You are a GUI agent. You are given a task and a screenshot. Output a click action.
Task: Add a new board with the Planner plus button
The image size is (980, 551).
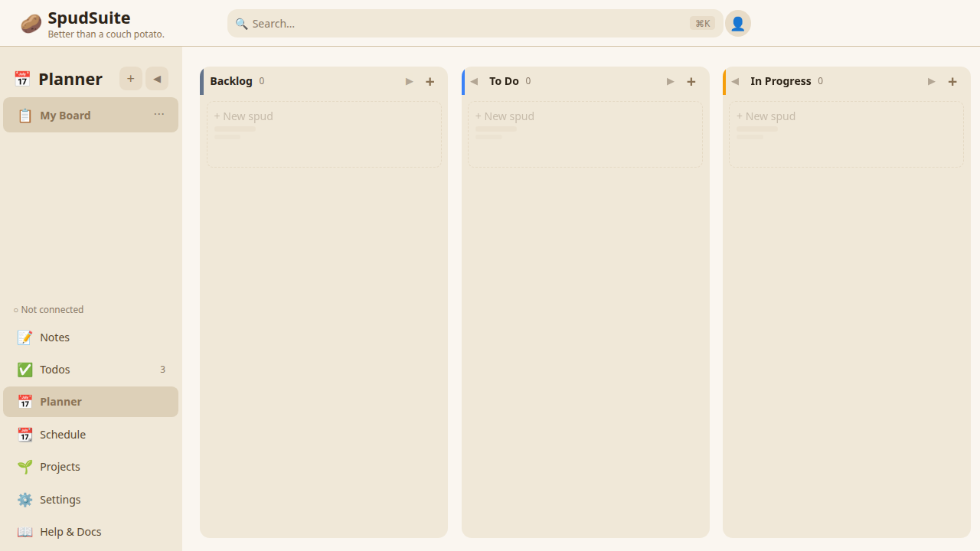point(131,79)
